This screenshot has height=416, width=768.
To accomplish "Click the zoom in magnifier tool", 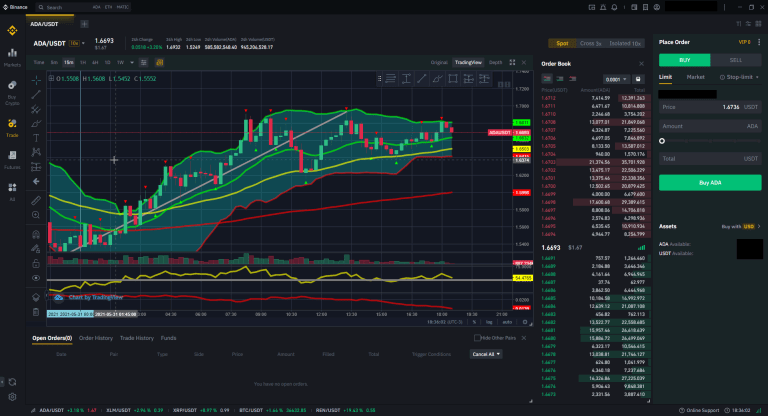I will pyautogui.click(x=36, y=215).
